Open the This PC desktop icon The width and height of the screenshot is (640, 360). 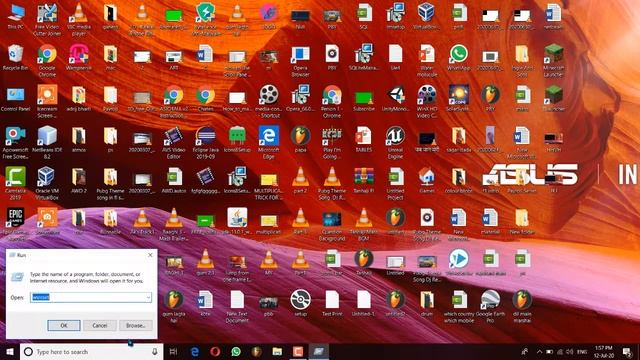click(16, 16)
